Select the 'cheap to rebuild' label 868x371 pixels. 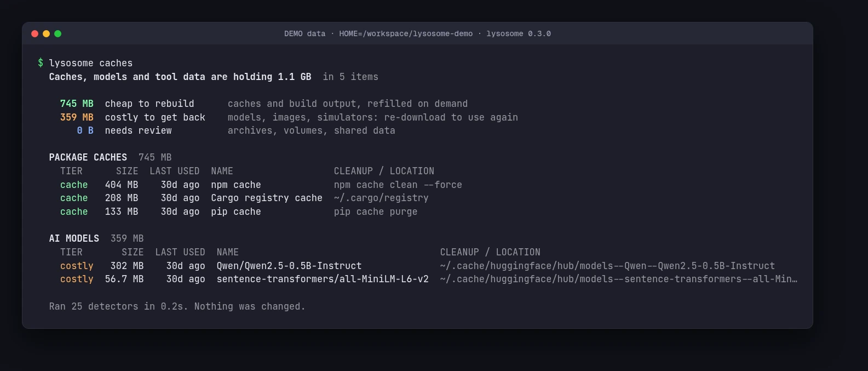click(x=150, y=104)
